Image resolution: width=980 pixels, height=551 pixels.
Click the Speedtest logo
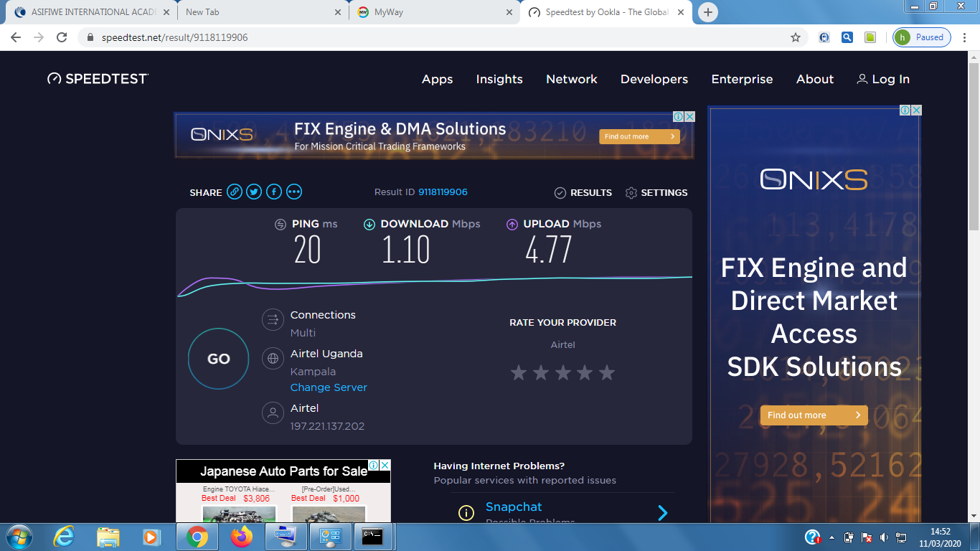tap(98, 79)
